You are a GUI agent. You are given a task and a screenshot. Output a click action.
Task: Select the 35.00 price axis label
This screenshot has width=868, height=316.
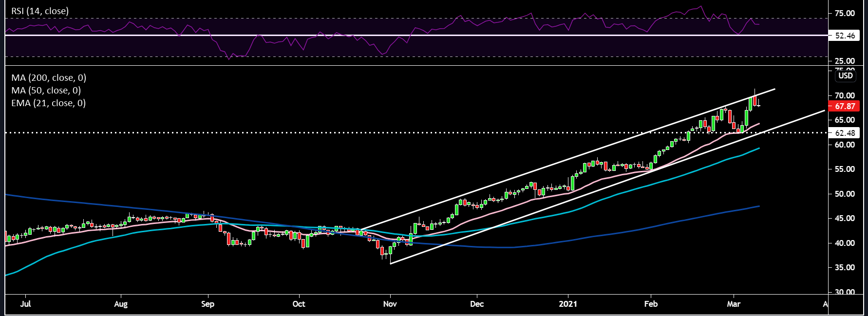click(845, 267)
